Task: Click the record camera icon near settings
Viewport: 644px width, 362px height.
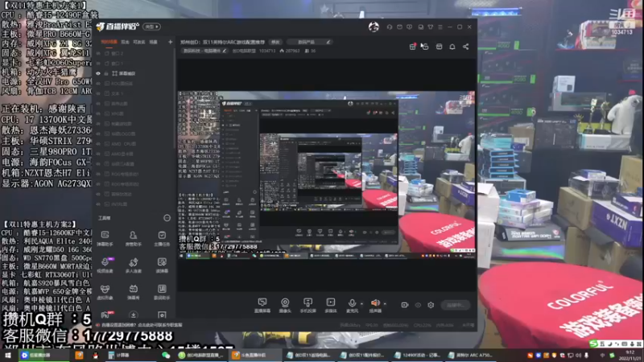Action: 405,305
